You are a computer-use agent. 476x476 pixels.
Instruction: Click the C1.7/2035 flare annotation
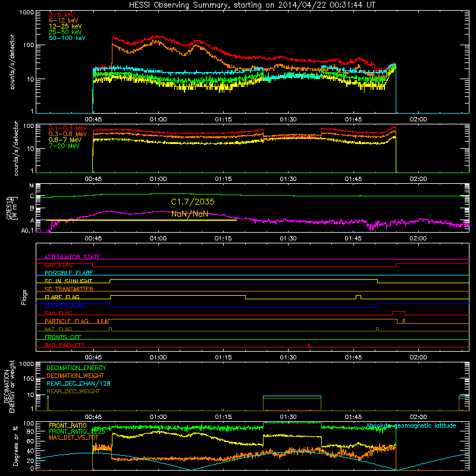point(192,202)
